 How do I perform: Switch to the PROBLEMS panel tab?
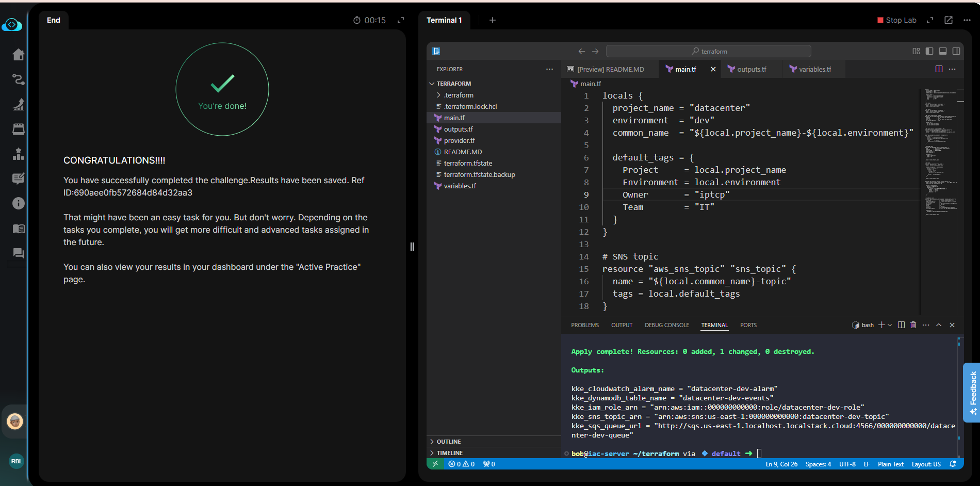coord(585,325)
